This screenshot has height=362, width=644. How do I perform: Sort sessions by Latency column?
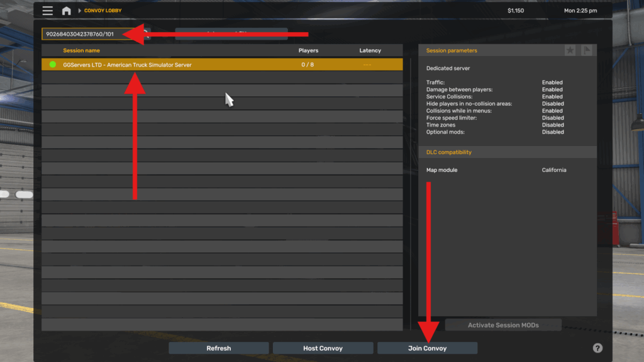pos(370,50)
